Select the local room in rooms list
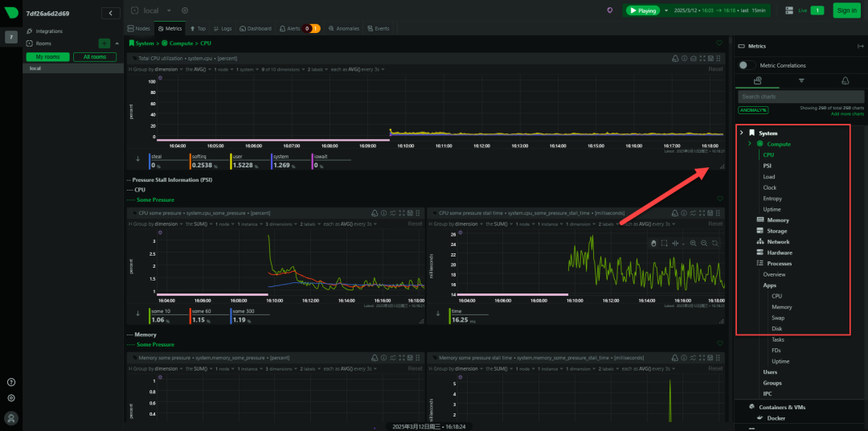The height and width of the screenshot is (431, 868). pyautogui.click(x=73, y=68)
